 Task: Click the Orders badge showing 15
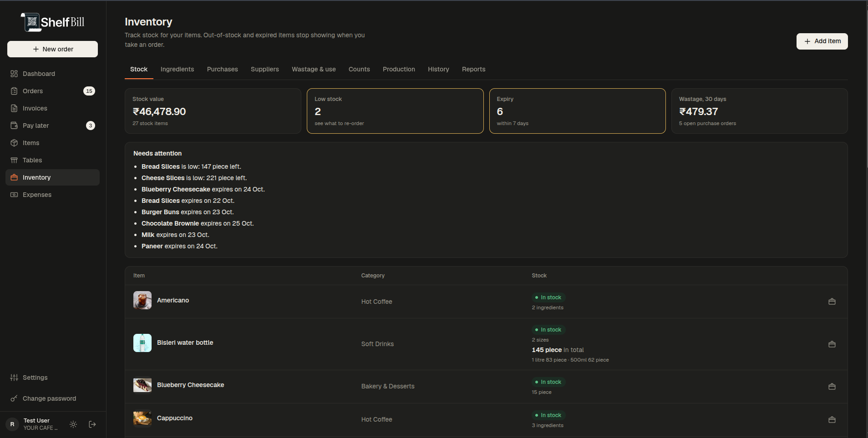[89, 91]
